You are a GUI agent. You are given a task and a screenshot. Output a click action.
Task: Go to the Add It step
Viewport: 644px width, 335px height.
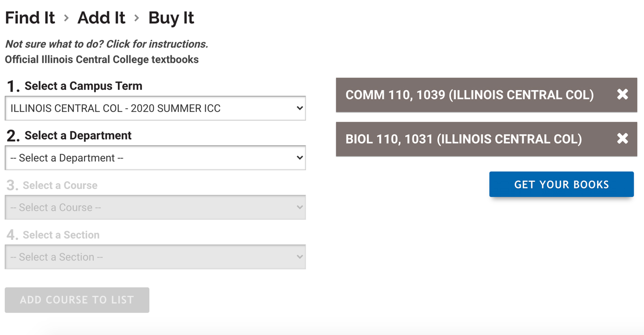click(x=101, y=18)
